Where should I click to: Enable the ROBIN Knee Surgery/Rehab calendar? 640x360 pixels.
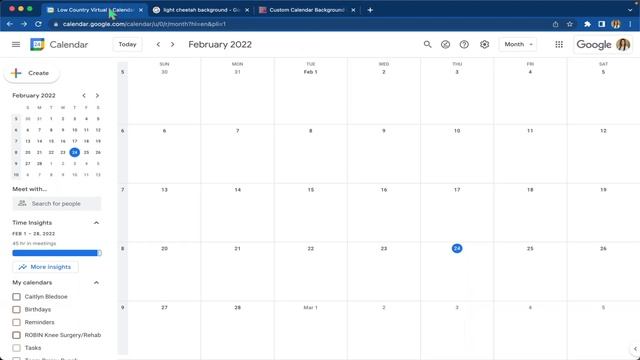click(16, 335)
